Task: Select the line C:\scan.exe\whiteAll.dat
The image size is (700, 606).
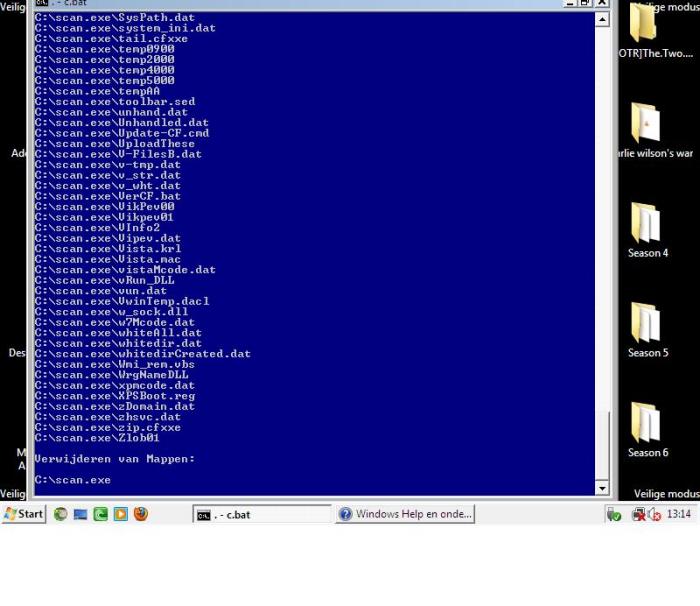Action: 118,333
